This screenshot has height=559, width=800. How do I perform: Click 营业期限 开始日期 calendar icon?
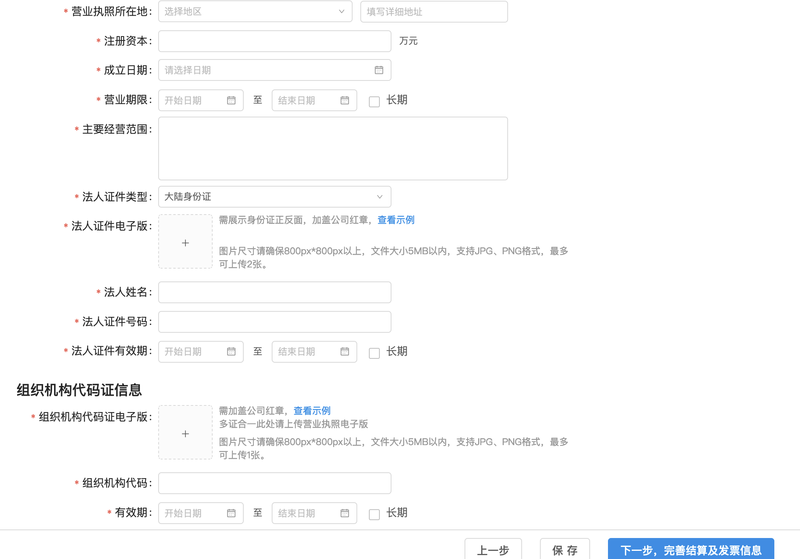pos(231,100)
